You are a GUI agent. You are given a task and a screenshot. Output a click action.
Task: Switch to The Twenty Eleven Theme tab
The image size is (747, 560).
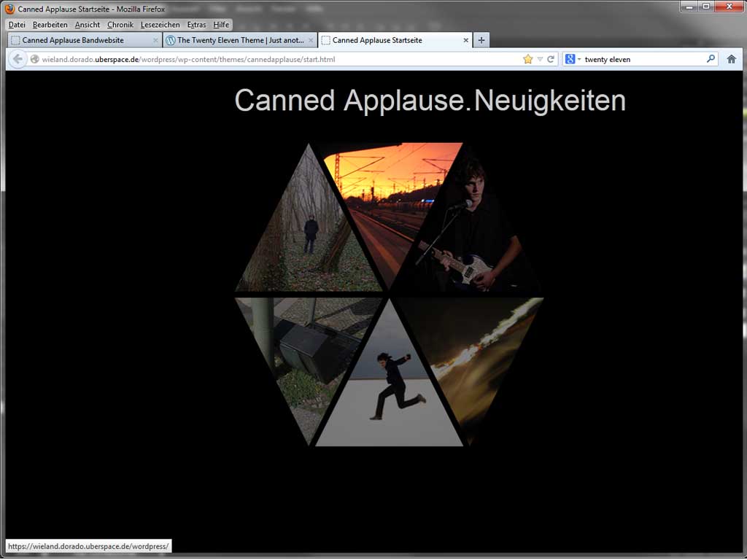[x=239, y=40]
